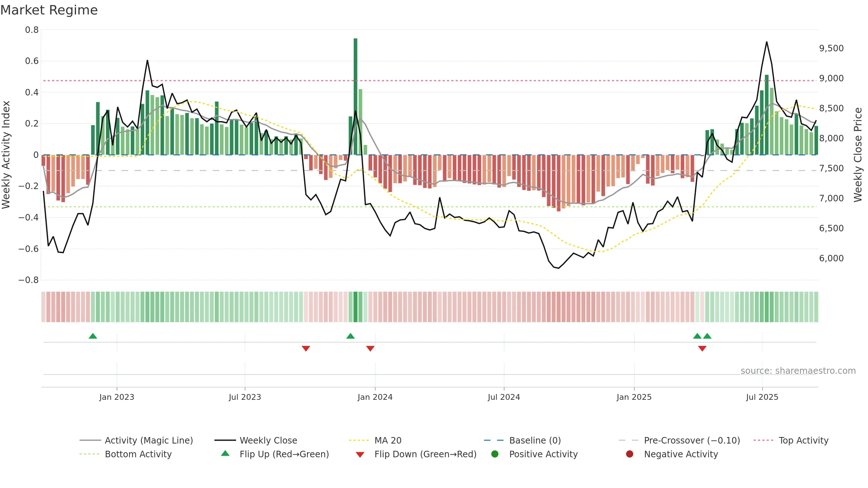Click the Jul 2023 x-axis label

point(245,397)
